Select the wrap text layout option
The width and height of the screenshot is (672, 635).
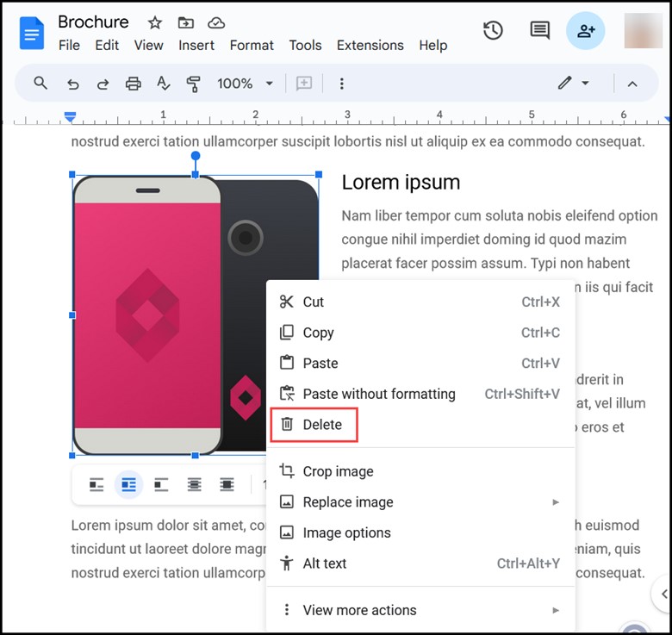tap(128, 484)
